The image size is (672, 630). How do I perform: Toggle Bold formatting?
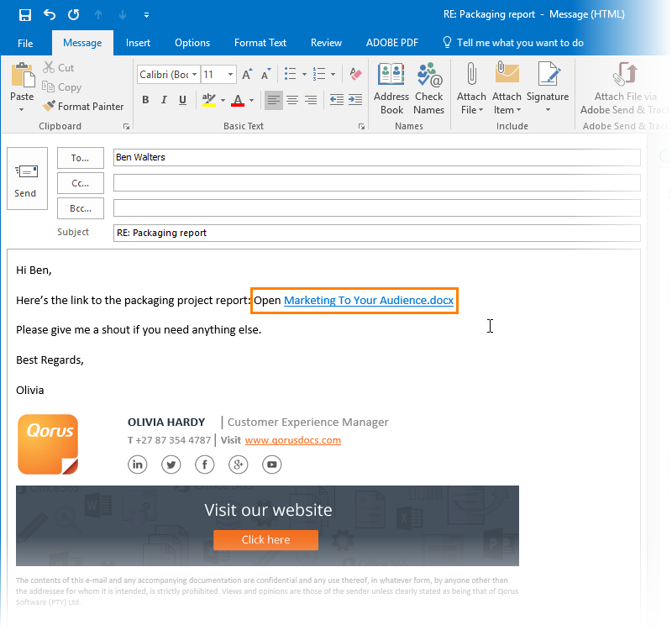(145, 100)
